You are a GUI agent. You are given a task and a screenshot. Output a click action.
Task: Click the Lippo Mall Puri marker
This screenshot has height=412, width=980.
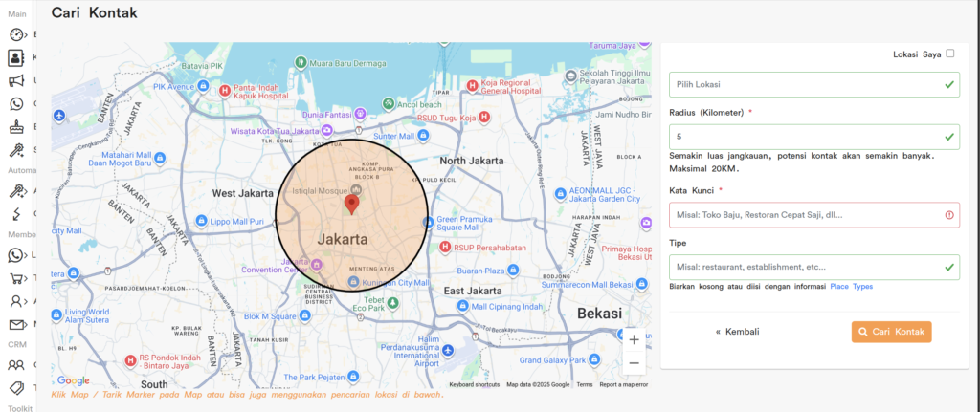pyautogui.click(x=201, y=221)
